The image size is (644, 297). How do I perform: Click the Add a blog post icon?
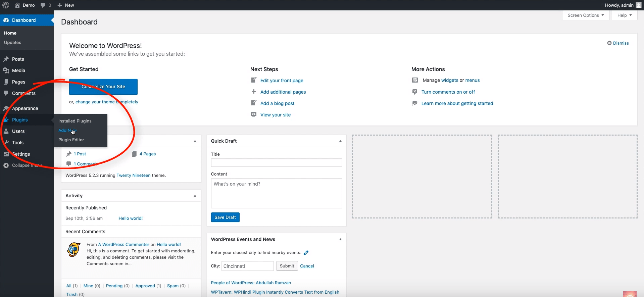[x=254, y=103]
